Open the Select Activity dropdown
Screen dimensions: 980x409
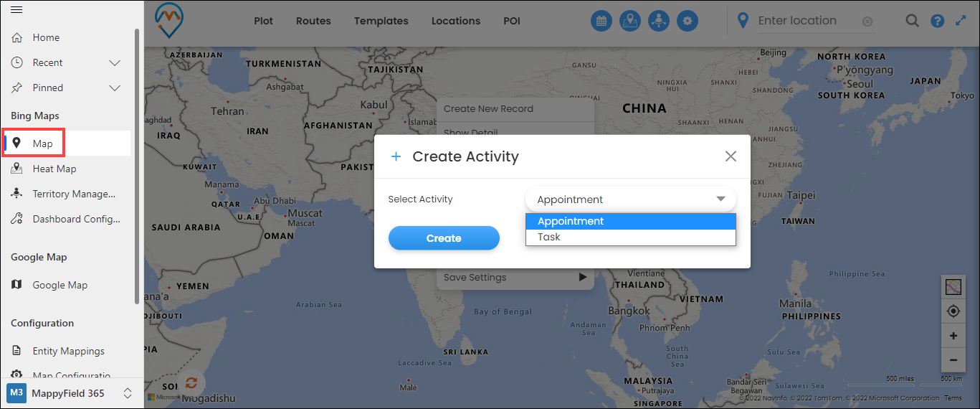pos(631,199)
